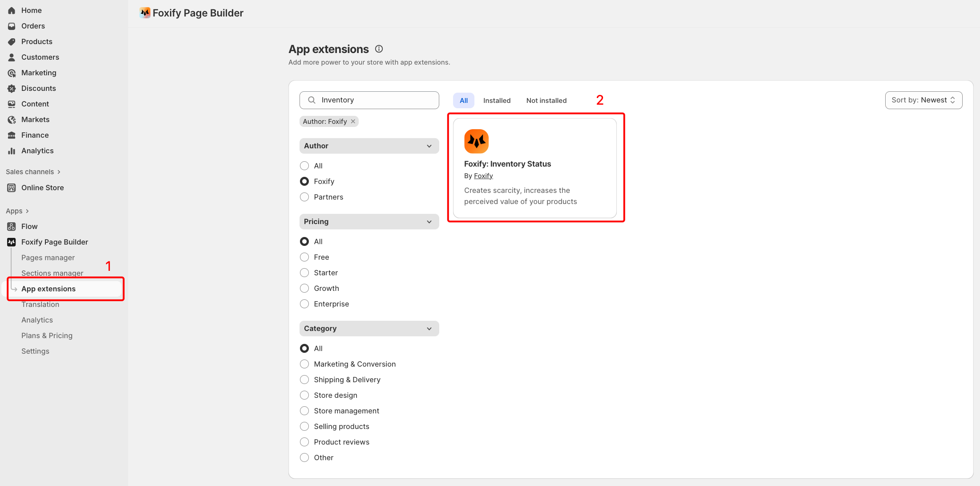Select the All author radio button
Viewport: 980px width, 486px height.
pos(304,166)
